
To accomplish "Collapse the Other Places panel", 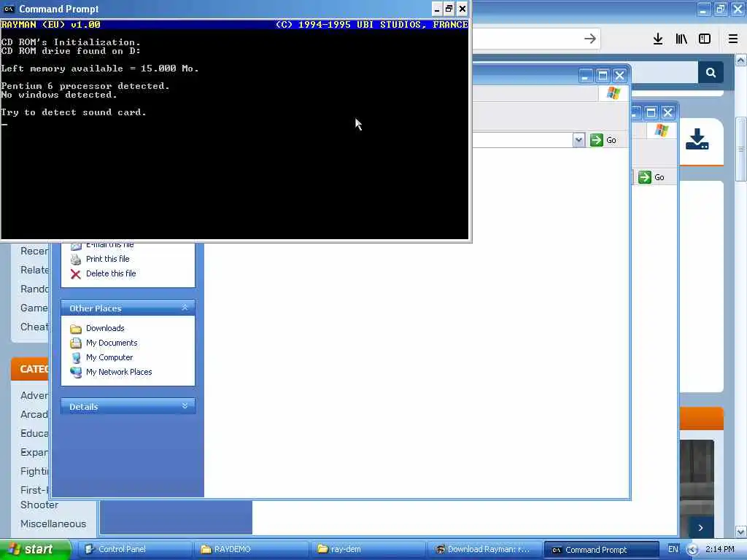I will [185, 308].
